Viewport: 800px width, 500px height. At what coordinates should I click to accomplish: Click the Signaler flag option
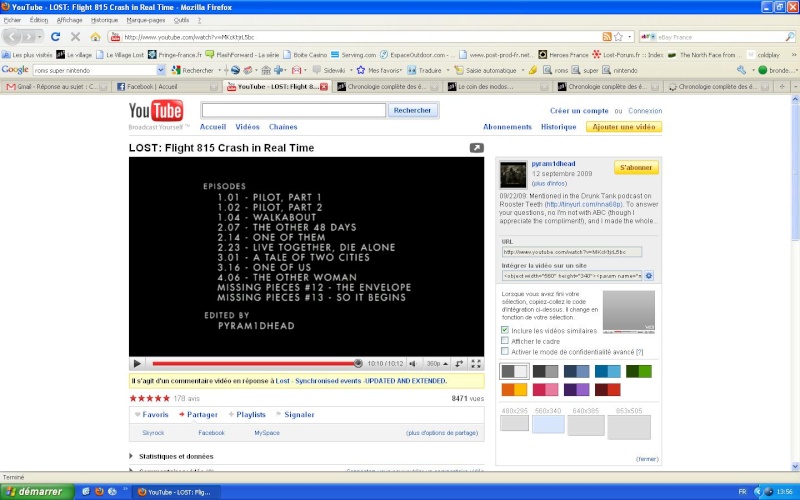pyautogui.click(x=295, y=414)
